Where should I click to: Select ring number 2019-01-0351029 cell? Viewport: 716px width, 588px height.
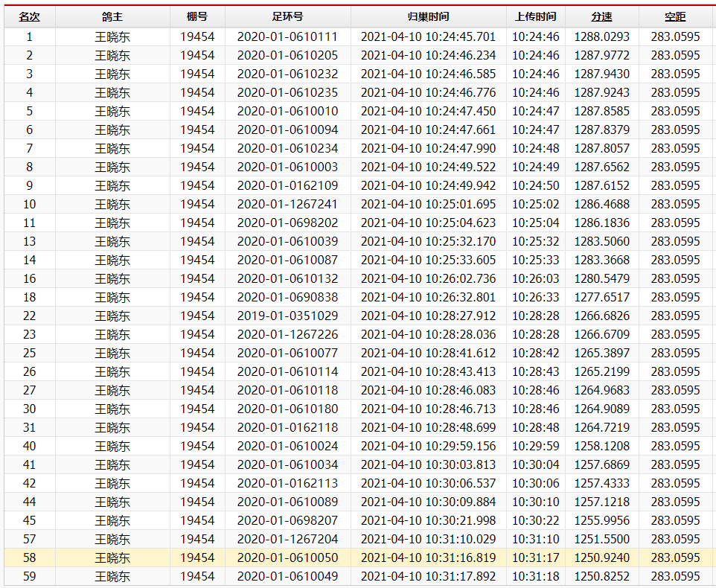point(287,316)
